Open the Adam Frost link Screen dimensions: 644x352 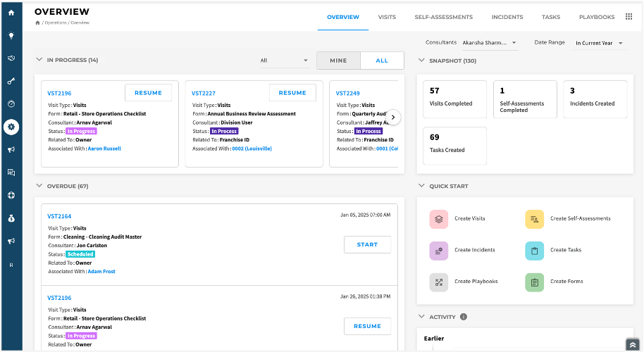coord(101,271)
